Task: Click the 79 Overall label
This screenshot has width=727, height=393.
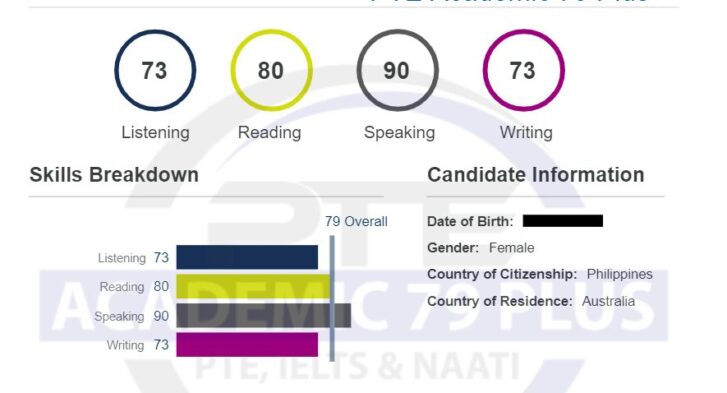Action: point(356,222)
